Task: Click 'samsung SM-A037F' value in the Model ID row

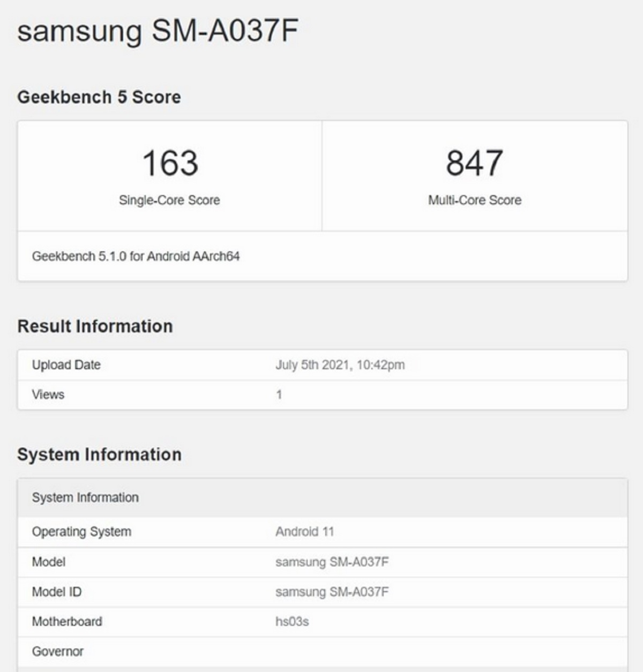Action: [332, 592]
